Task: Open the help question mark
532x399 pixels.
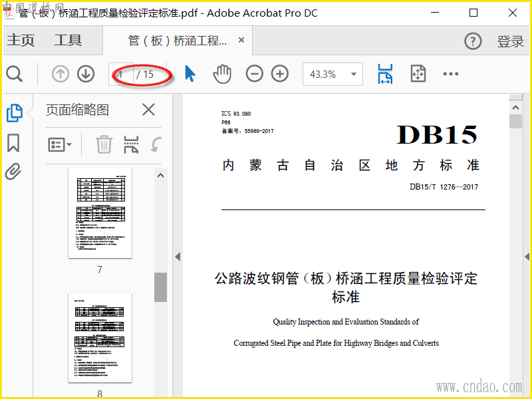Action: [x=473, y=41]
